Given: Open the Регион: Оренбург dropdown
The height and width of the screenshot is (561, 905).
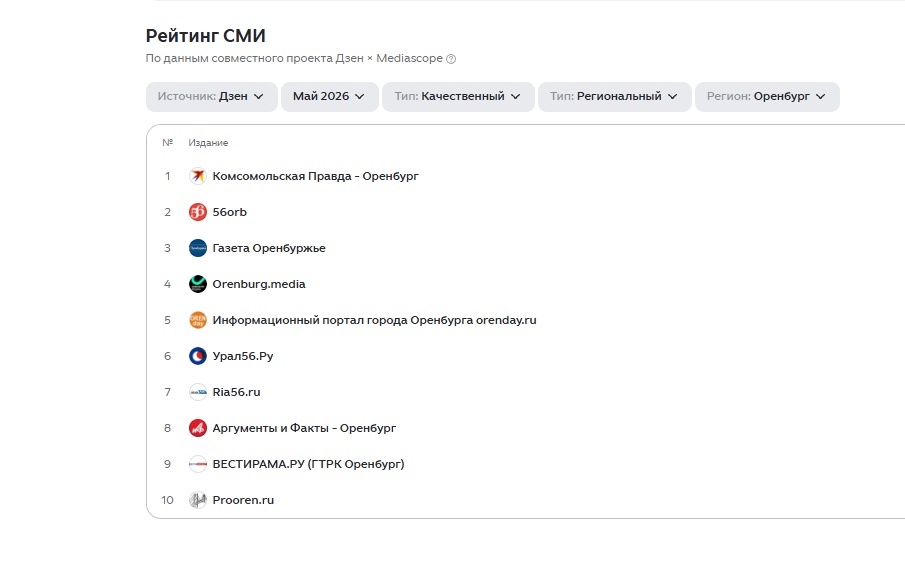Looking at the screenshot, I should click(x=767, y=96).
